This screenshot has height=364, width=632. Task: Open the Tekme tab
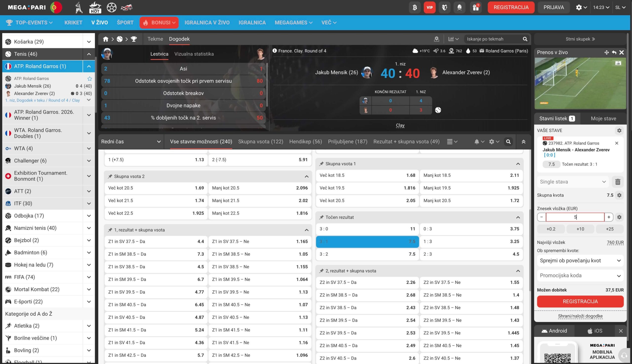click(155, 39)
